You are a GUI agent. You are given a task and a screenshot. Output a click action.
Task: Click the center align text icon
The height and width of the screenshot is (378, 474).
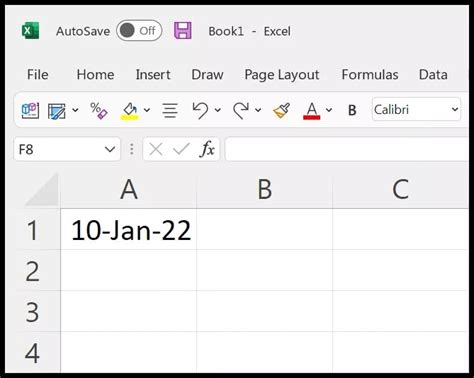pyautogui.click(x=170, y=110)
